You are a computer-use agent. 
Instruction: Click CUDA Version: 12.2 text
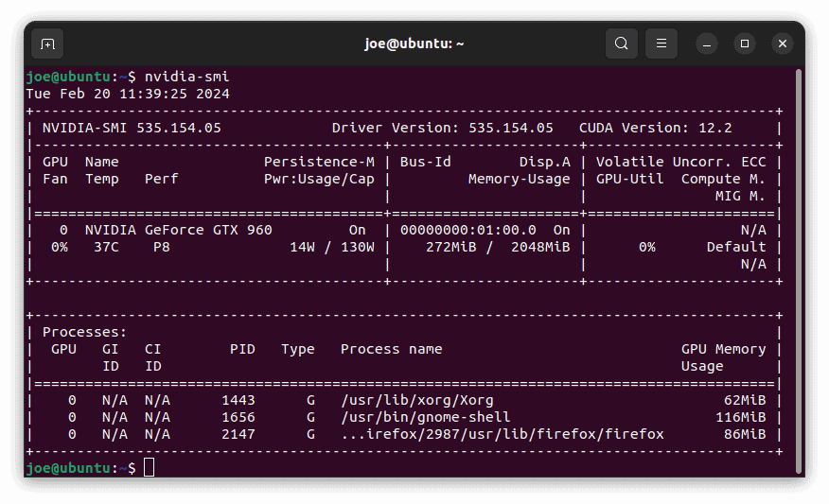656,128
